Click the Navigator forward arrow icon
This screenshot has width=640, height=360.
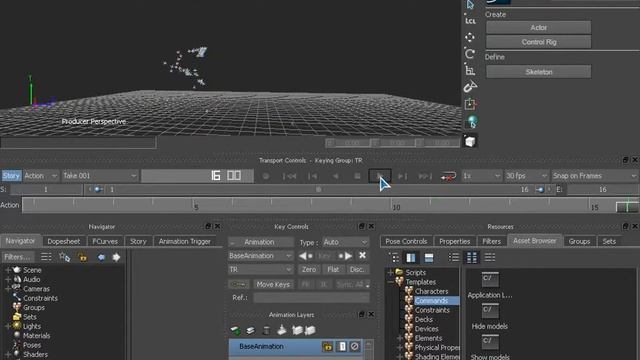(116, 257)
